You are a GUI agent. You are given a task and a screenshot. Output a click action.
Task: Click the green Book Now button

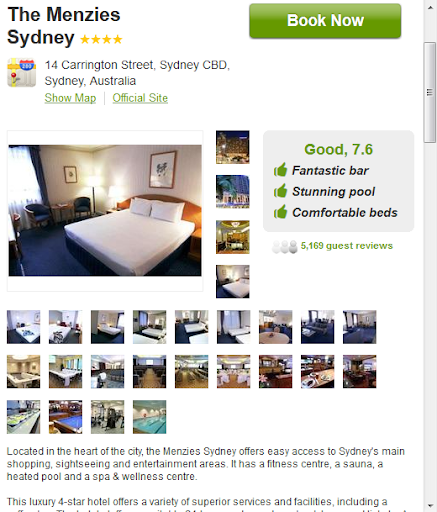tap(325, 21)
